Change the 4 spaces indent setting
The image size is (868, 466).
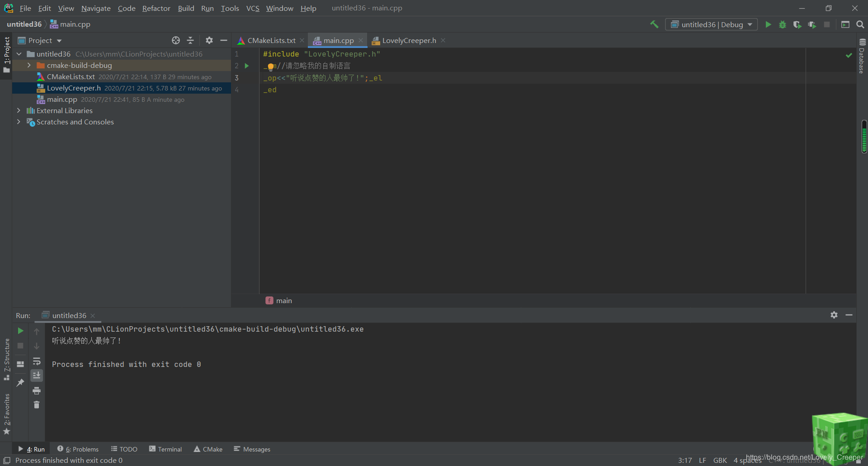coord(747,460)
